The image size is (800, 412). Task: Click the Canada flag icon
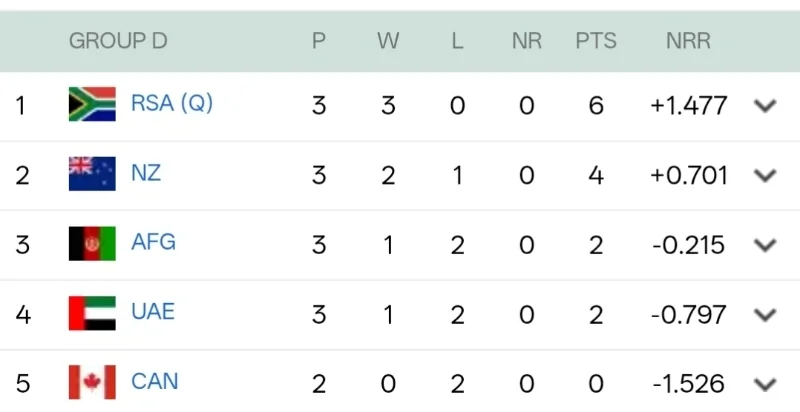point(92,382)
